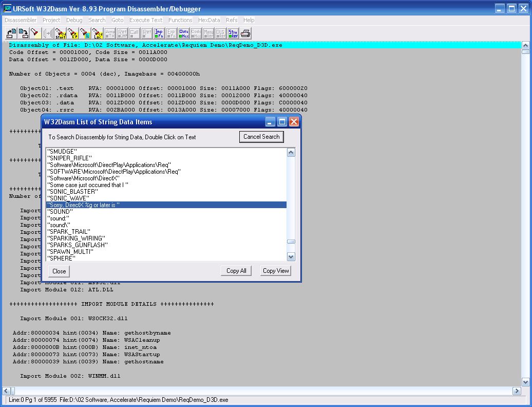Click the Goto Code Location icon
Viewport: 532px width, 407px height.
[98, 33]
